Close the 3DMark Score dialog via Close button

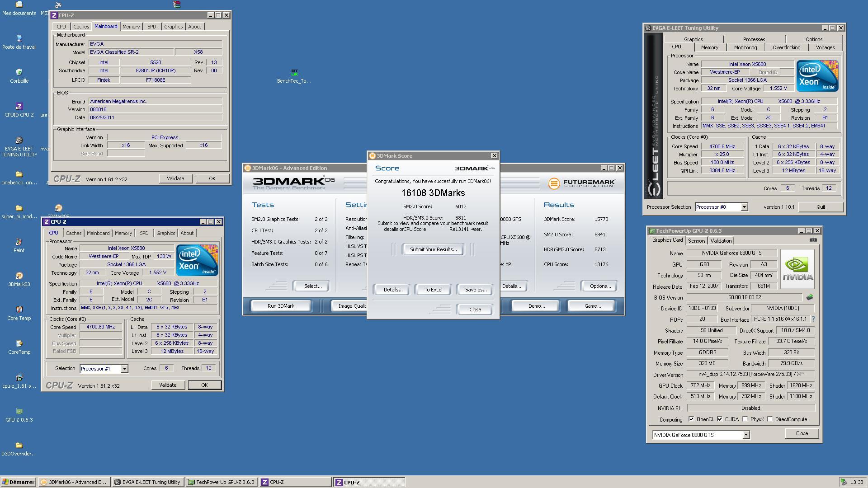click(475, 310)
